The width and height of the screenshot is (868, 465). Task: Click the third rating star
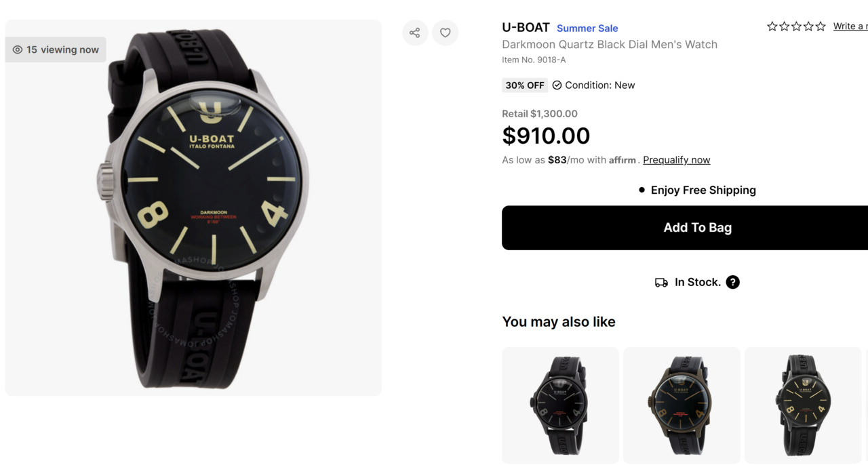796,26
